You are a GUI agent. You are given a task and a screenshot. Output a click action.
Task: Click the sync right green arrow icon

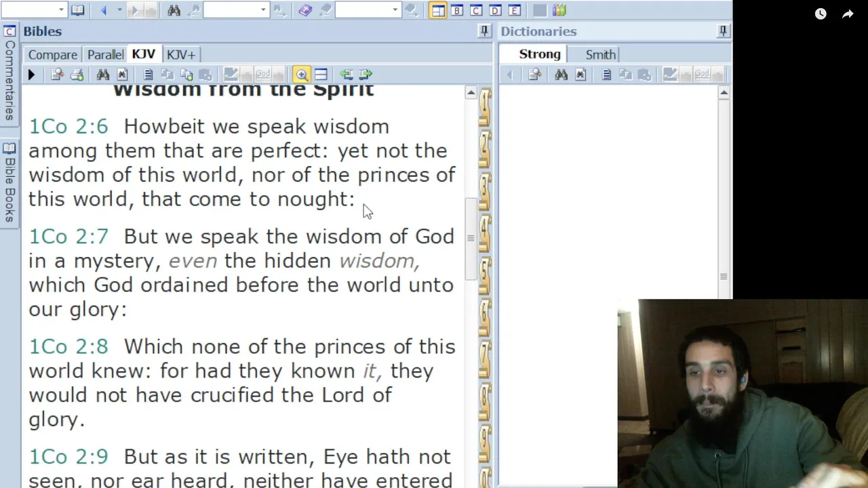[366, 75]
